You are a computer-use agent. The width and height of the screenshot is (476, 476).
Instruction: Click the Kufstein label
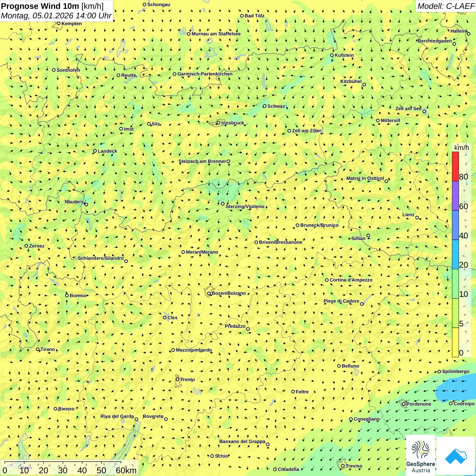coord(344,55)
